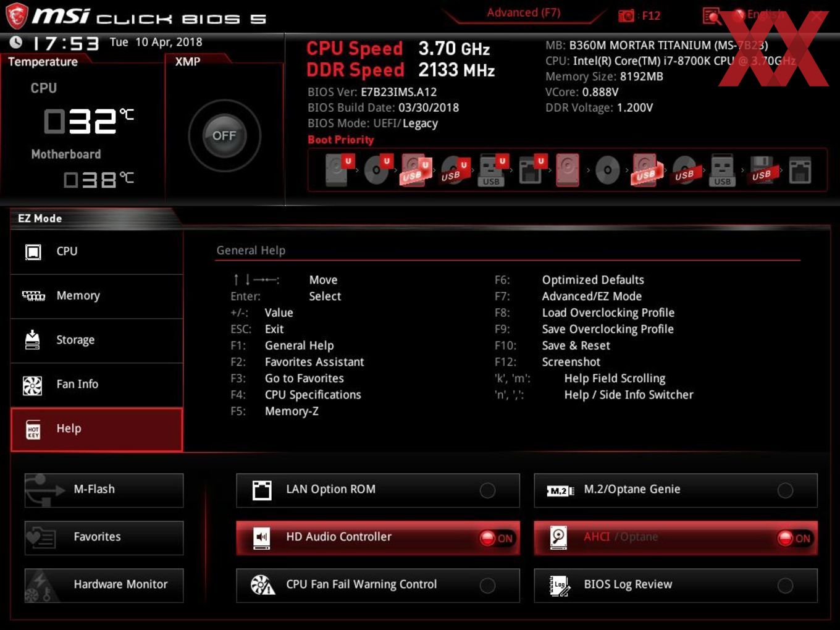Open the Storage section in EZ Mode

[97, 340]
